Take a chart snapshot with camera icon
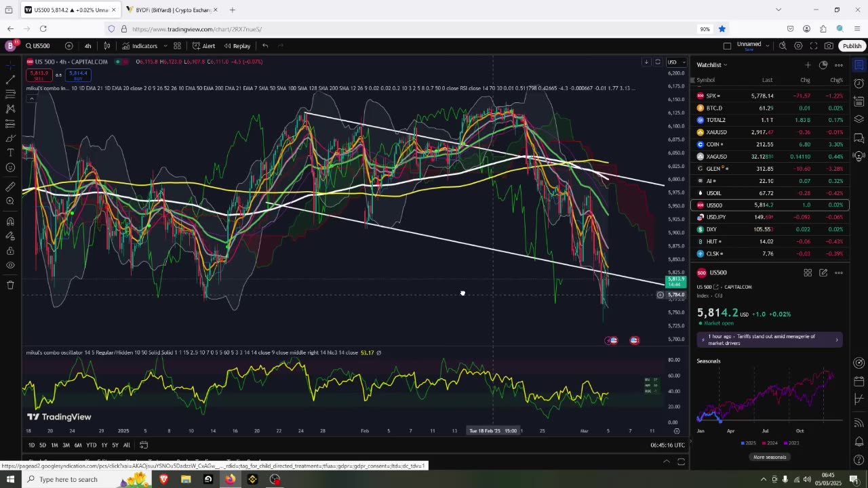This screenshot has height=488, width=868. pyautogui.click(x=829, y=46)
